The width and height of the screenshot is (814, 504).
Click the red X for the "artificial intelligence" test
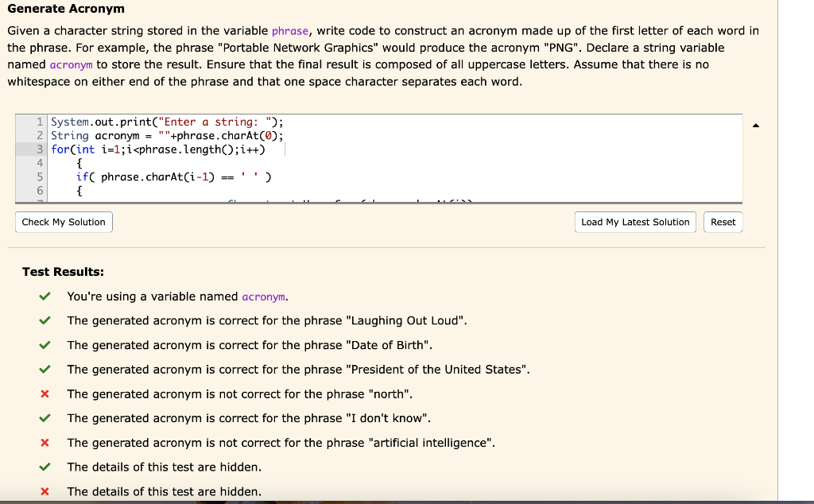coord(45,442)
